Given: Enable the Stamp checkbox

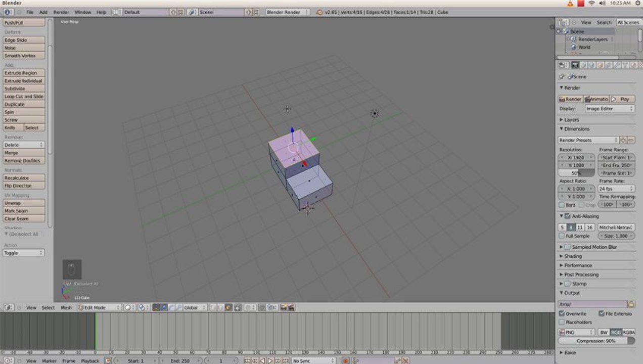Looking at the screenshot, I should coord(567,284).
